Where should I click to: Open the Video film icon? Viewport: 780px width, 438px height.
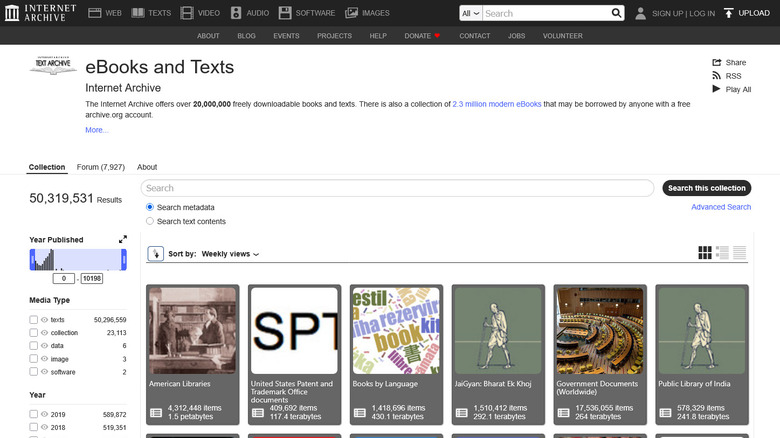tap(187, 13)
